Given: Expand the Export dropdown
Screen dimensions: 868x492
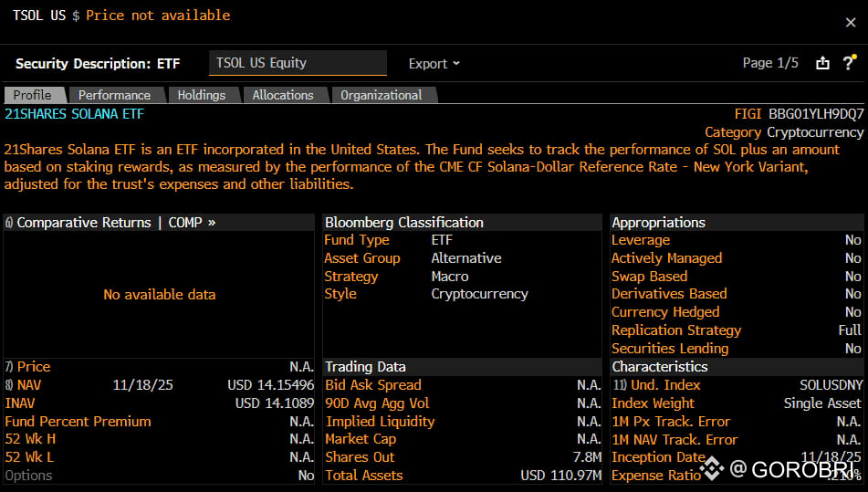Looking at the screenshot, I should [434, 64].
